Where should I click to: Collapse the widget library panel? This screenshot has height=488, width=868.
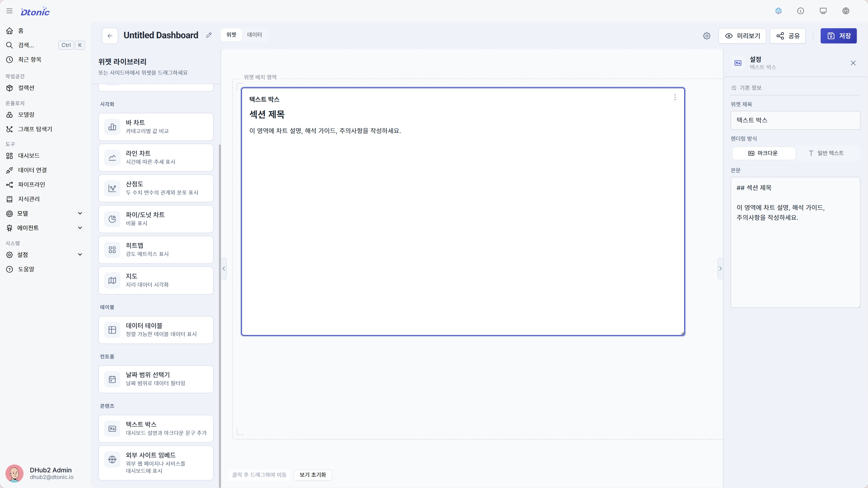pyautogui.click(x=224, y=268)
